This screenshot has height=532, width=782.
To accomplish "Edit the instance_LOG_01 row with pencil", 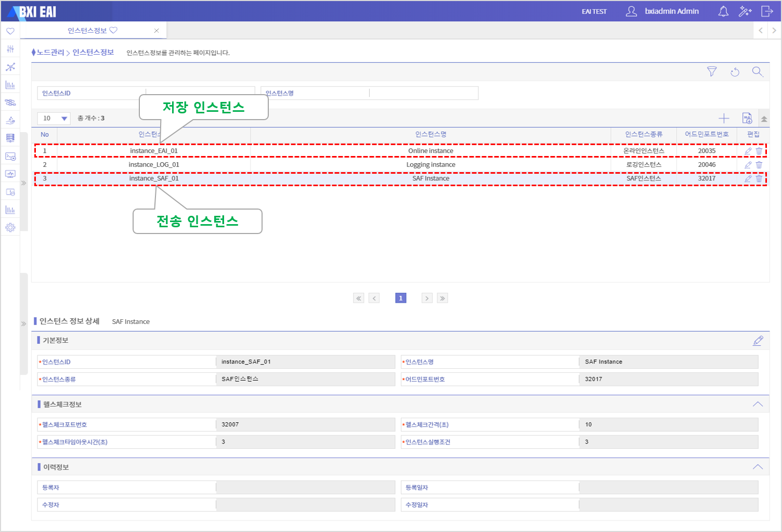I will pyautogui.click(x=748, y=165).
